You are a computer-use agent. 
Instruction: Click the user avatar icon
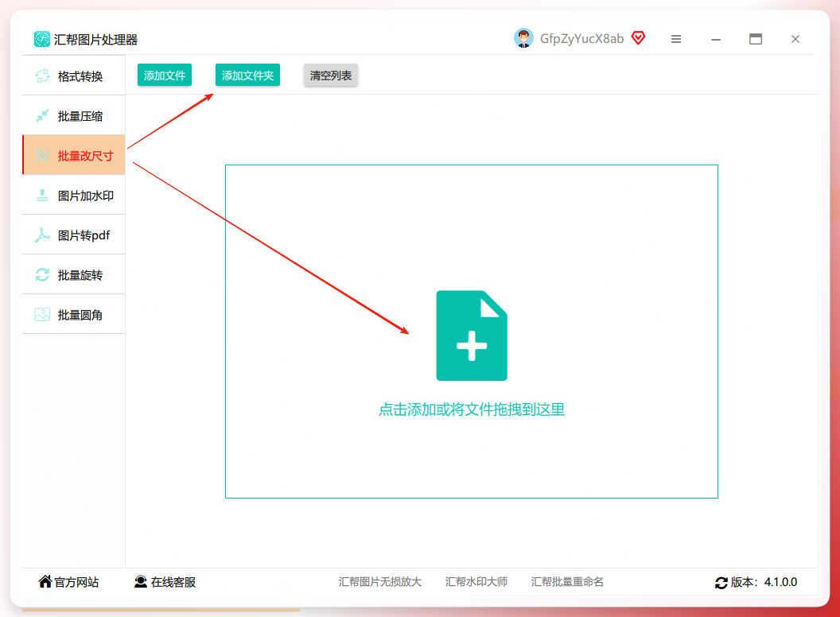point(523,38)
